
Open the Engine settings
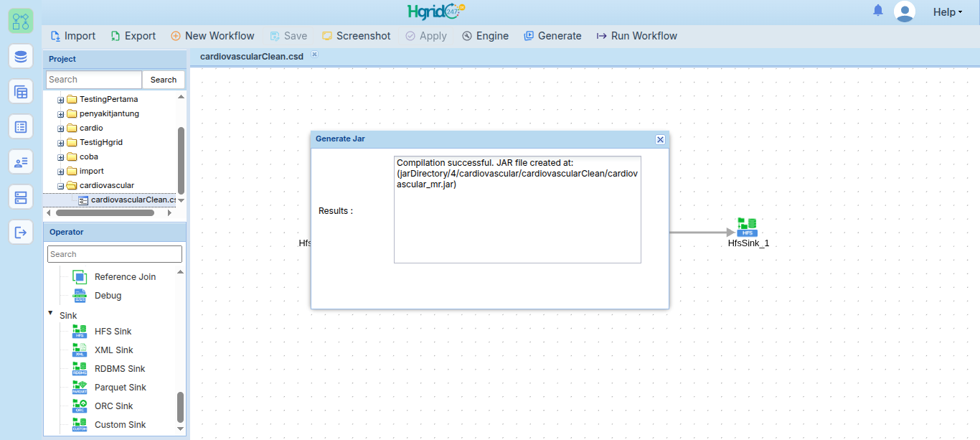[485, 36]
